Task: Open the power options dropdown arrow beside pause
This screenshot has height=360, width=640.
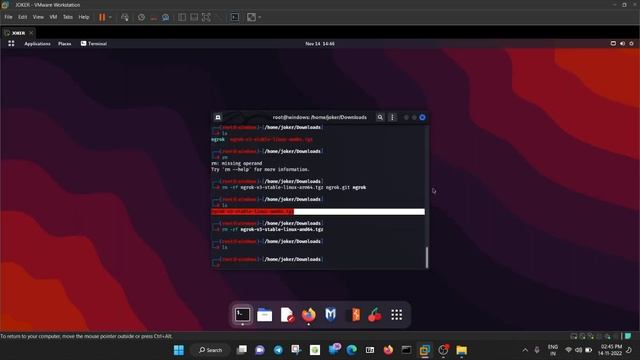Action: pos(110,17)
